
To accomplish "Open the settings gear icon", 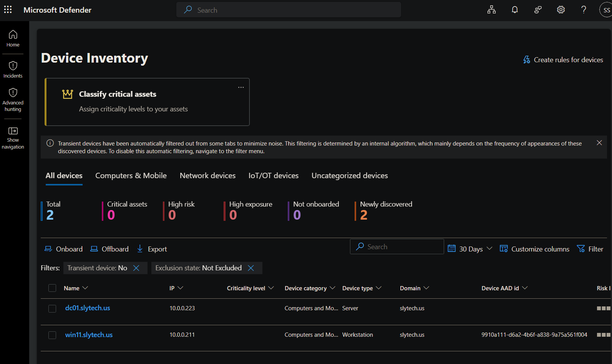I will [x=561, y=10].
